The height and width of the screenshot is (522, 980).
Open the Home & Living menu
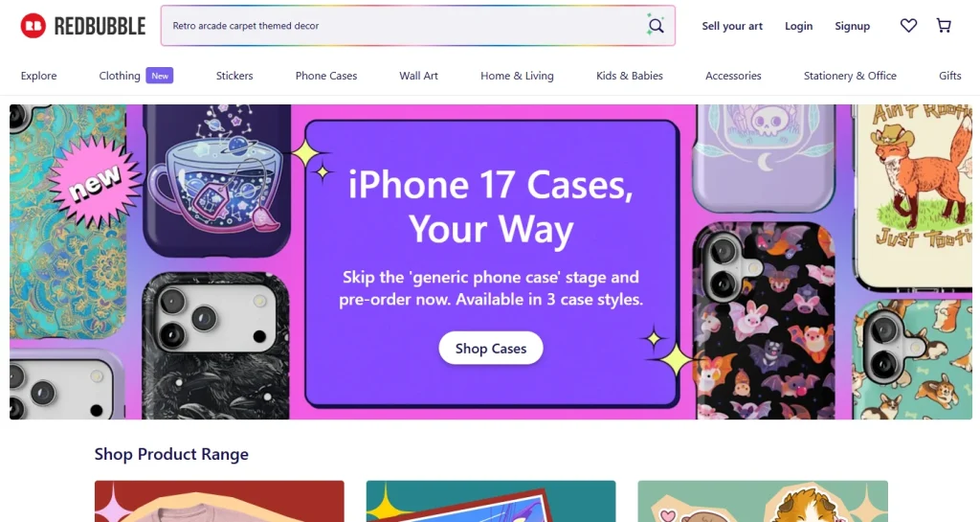coord(517,76)
